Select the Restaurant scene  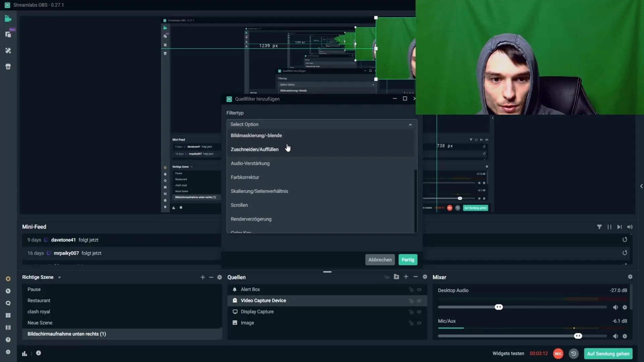coord(122,301)
